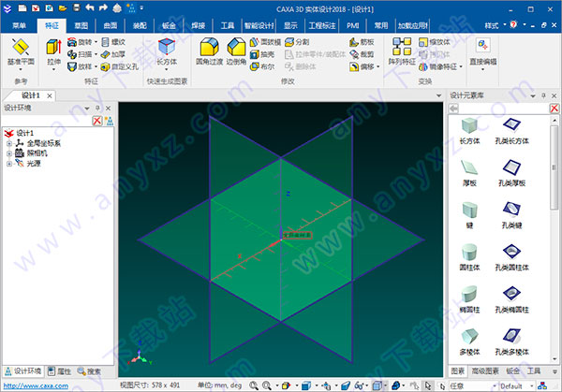
Task: Select the 基准平面 datum plane tool
Action: [21, 51]
